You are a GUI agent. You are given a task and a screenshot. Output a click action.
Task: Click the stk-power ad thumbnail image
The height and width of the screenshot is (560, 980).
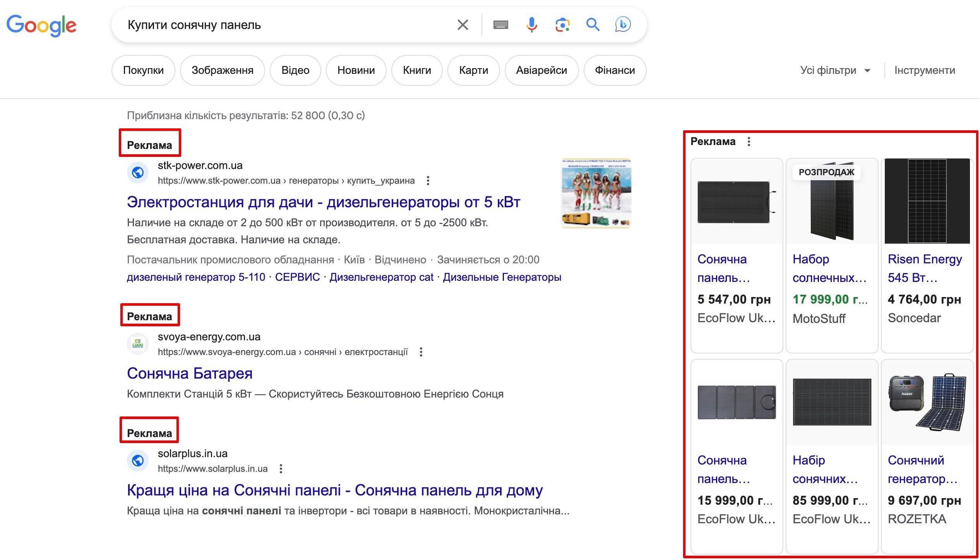596,193
